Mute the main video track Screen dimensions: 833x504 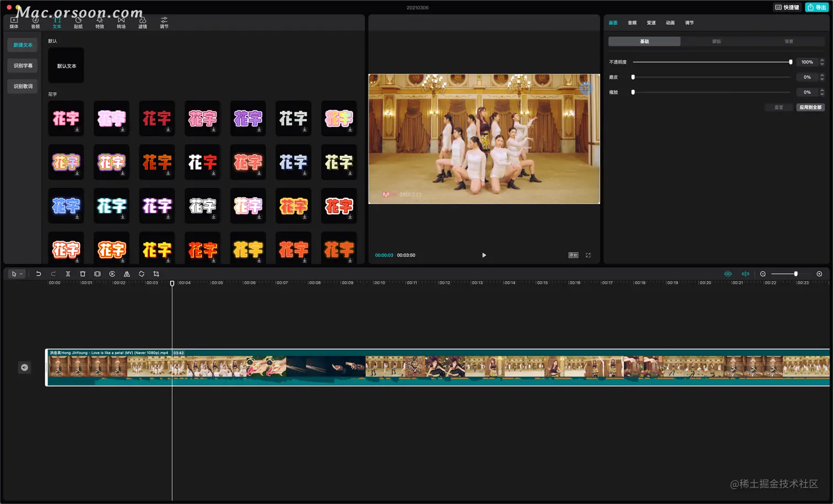coord(24,367)
